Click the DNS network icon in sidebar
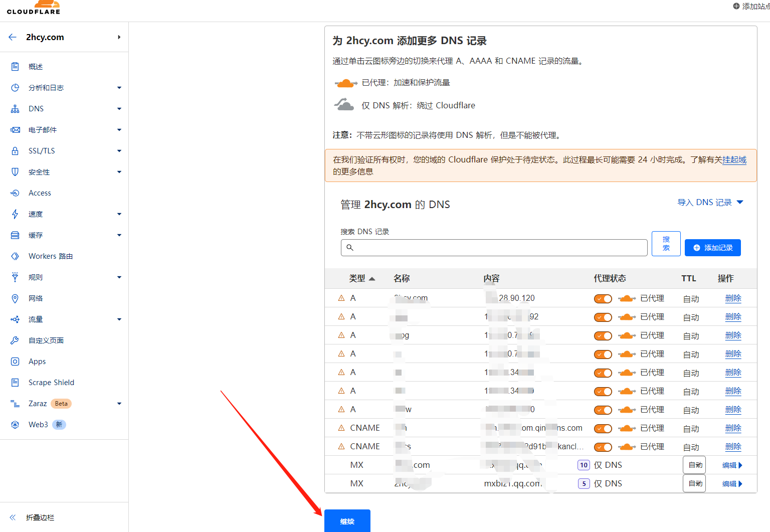 (x=15, y=109)
